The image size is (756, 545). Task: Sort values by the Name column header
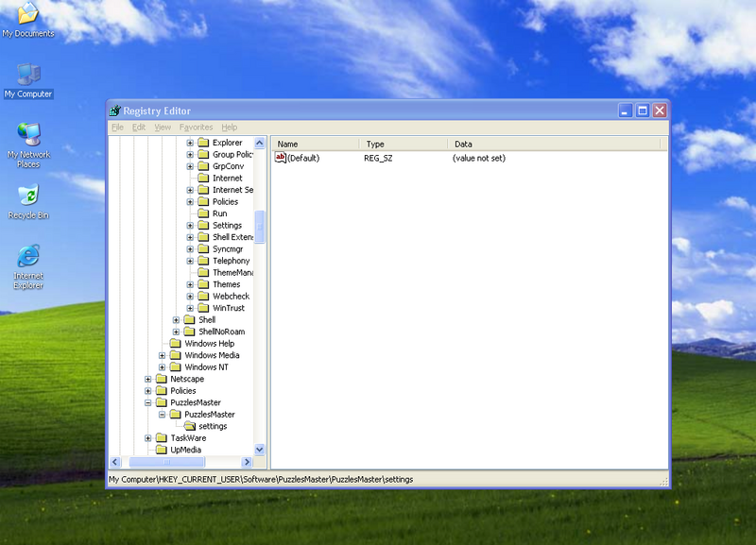pos(316,145)
